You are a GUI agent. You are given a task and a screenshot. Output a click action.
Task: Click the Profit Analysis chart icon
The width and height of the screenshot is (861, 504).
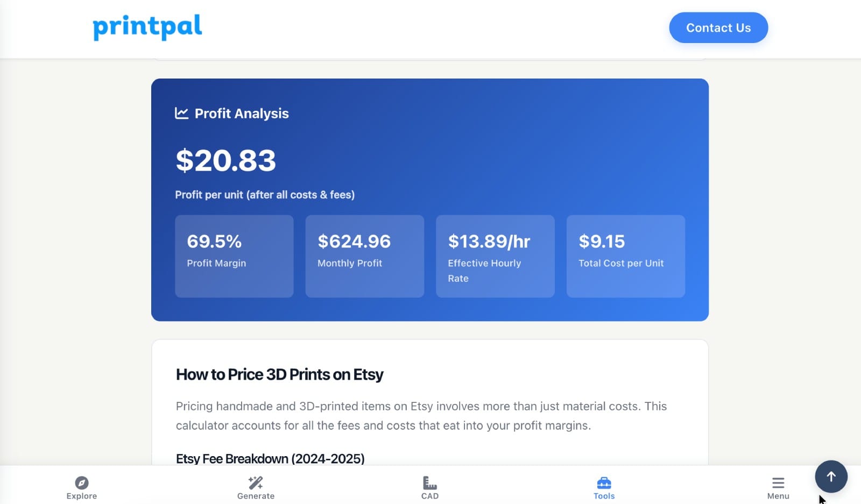(x=182, y=113)
